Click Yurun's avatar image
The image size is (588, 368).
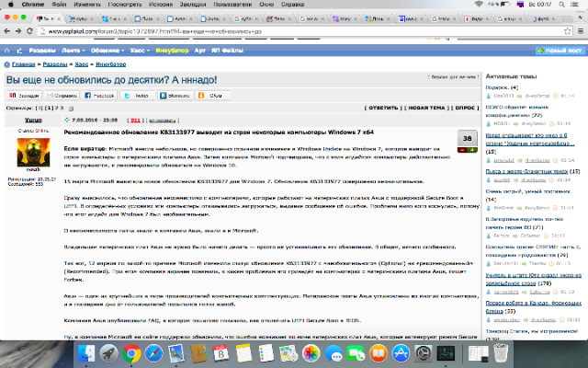click(x=33, y=152)
